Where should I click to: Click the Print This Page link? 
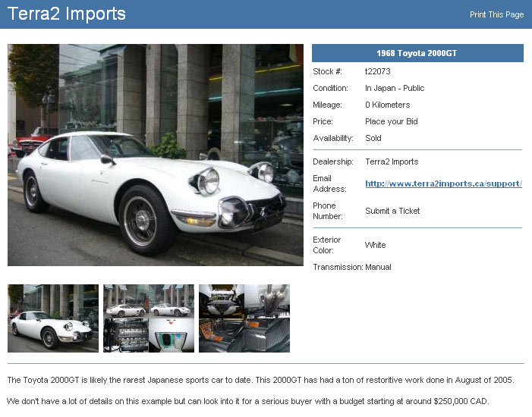pos(496,14)
